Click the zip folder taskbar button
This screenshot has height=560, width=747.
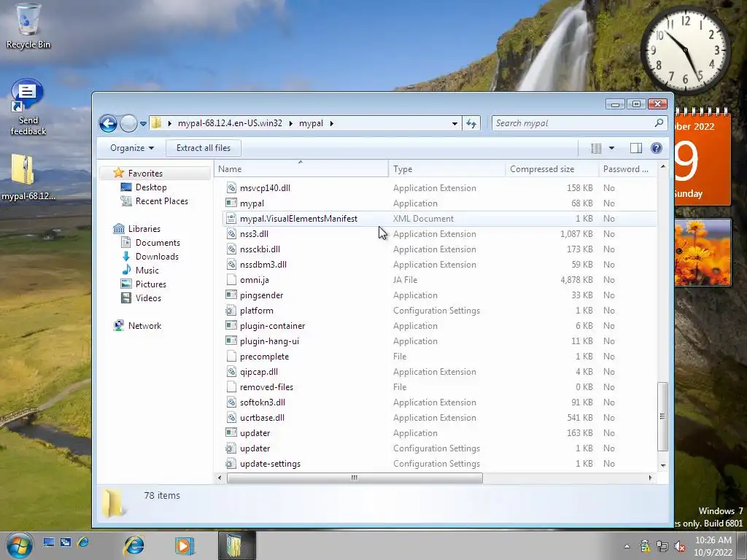tap(237, 545)
